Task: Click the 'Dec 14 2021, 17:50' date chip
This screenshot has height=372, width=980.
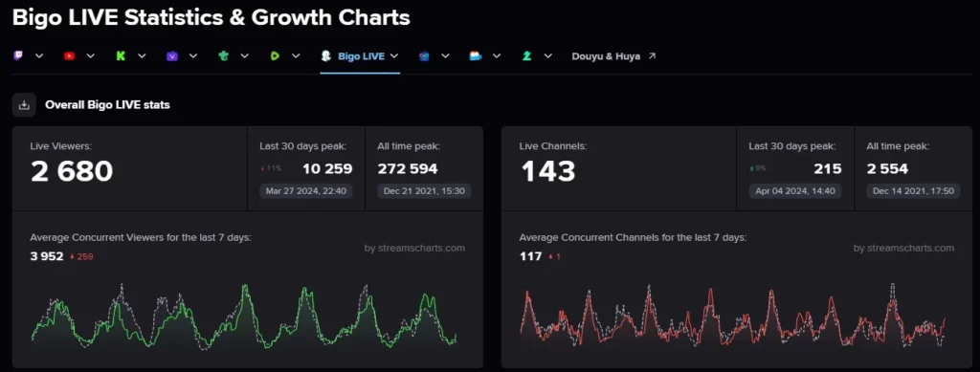Action: pos(914,191)
